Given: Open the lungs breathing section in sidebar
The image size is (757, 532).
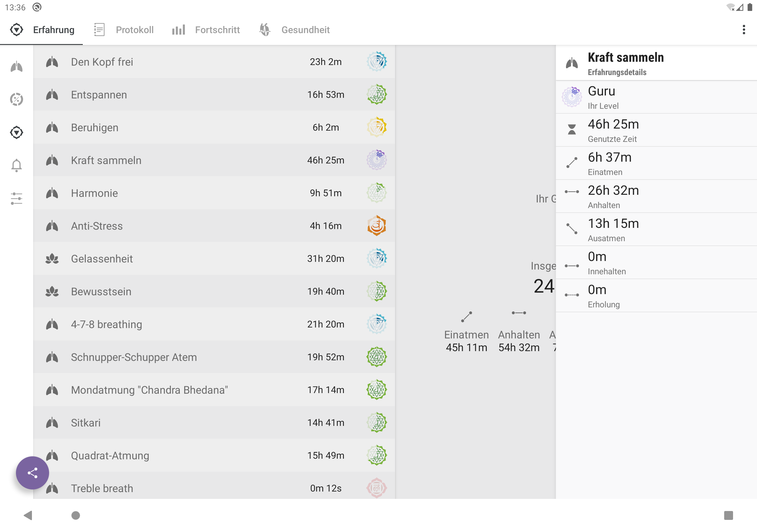Looking at the screenshot, I should 17,67.
